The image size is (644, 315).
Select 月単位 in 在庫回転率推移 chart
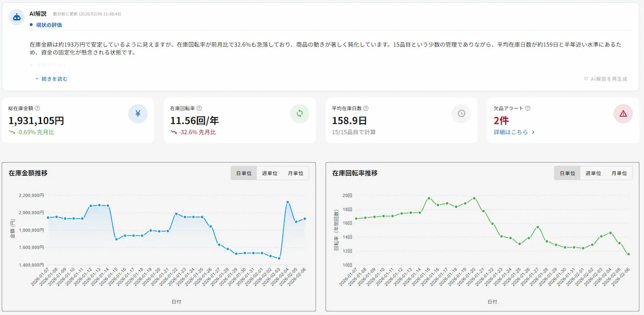619,173
